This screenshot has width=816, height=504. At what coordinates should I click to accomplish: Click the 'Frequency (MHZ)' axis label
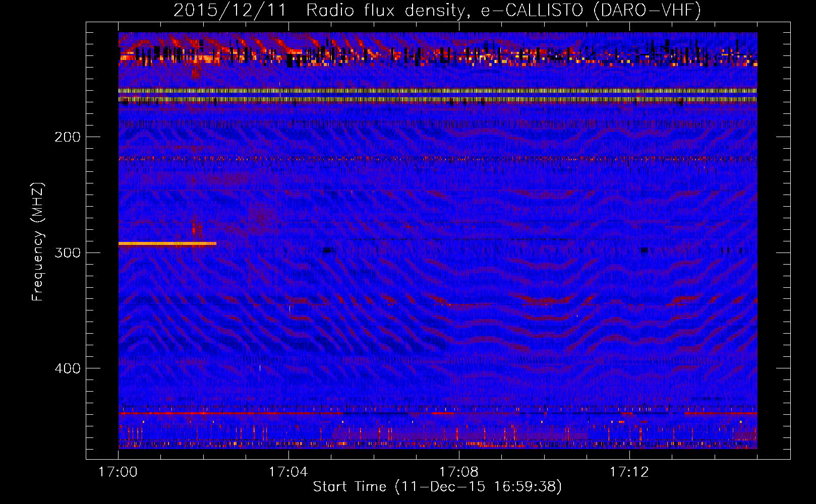tap(38, 241)
